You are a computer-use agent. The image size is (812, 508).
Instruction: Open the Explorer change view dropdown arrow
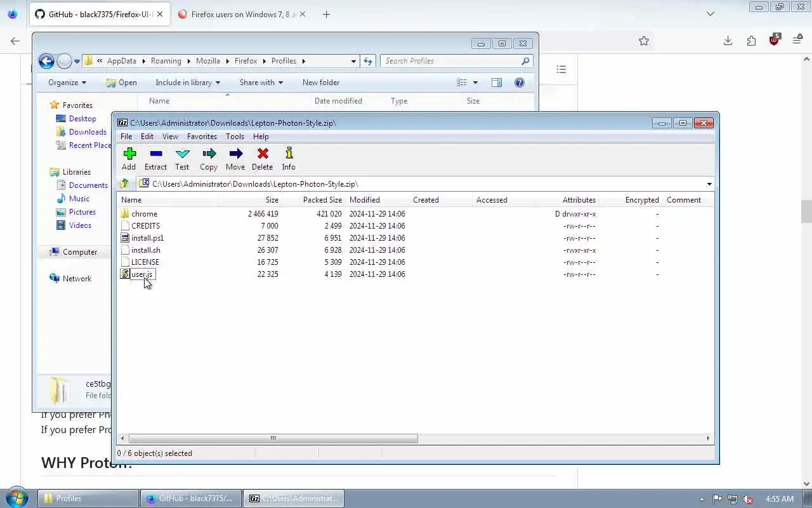[475, 83]
